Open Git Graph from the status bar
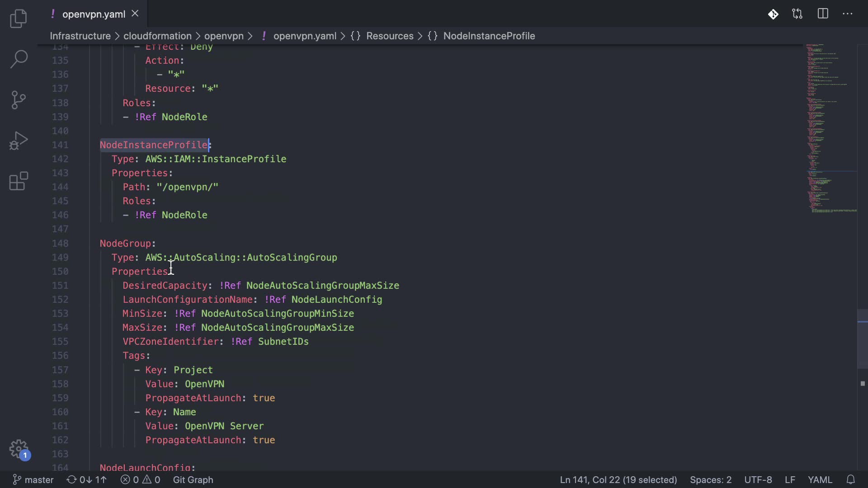The image size is (868, 488). 193,479
